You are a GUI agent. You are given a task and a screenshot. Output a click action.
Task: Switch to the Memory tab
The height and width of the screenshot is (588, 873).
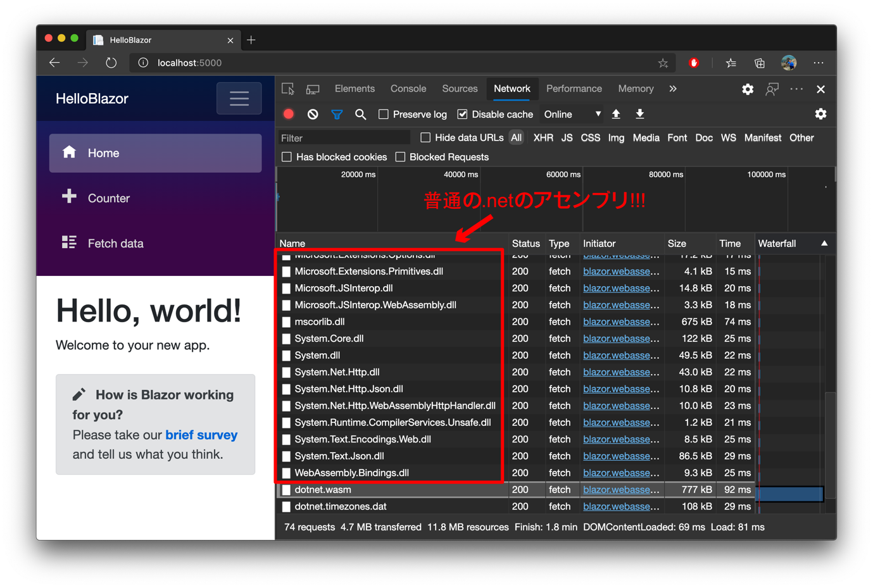pos(636,89)
